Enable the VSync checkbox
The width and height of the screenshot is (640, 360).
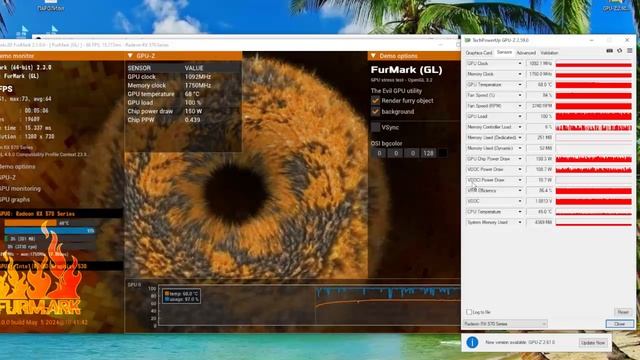[x=375, y=127]
